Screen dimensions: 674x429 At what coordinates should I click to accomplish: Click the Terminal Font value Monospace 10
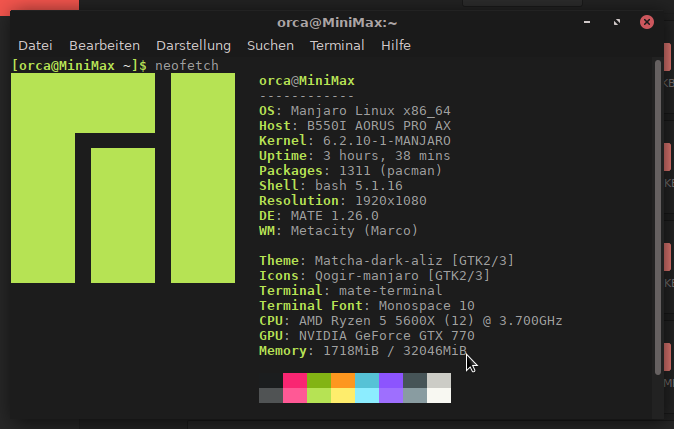point(426,306)
